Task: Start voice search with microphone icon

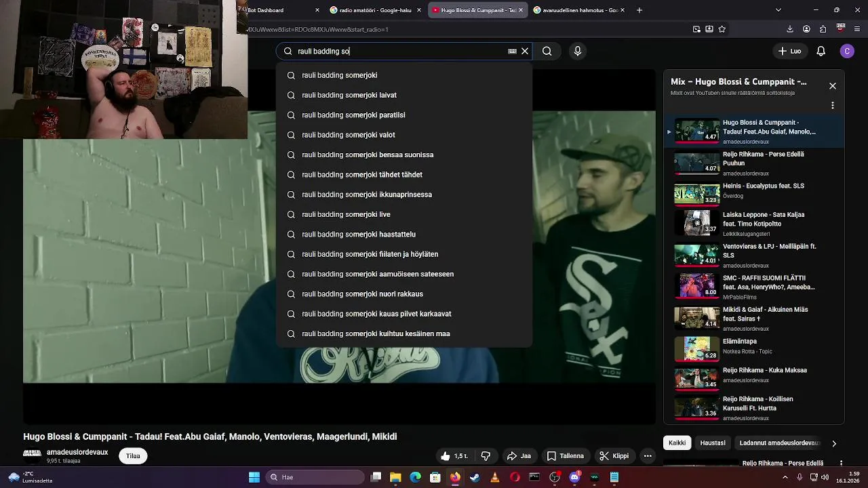Action: point(578,51)
